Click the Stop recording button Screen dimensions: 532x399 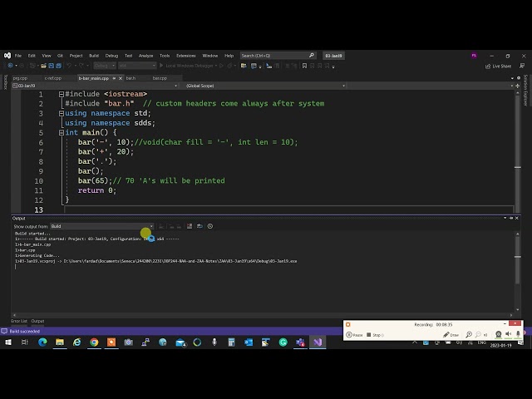[x=374, y=335]
